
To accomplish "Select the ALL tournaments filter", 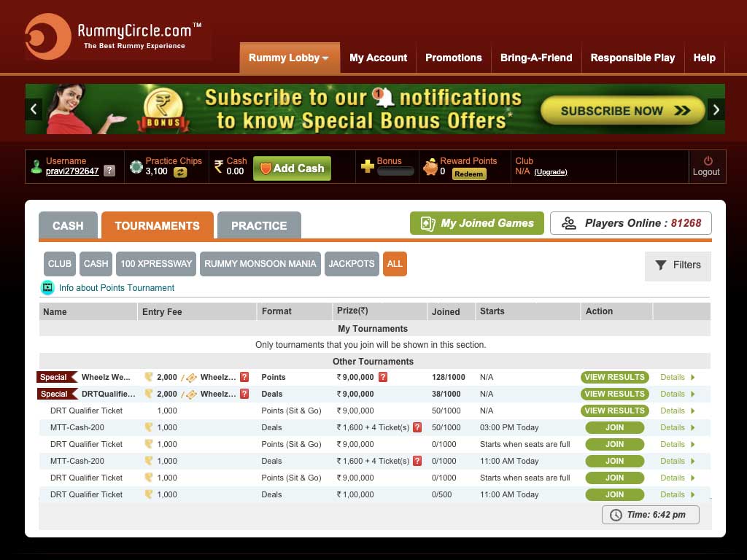I will tap(395, 264).
